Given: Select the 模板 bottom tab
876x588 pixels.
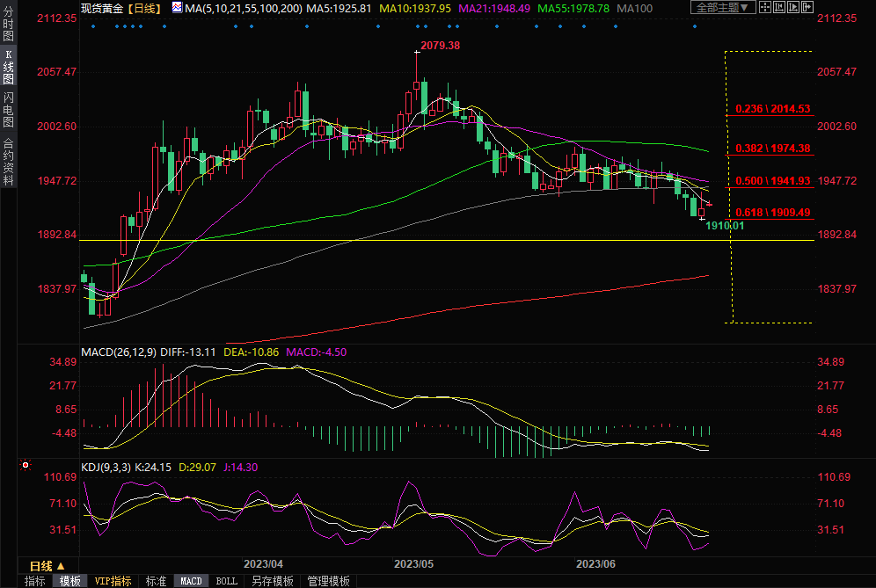Looking at the screenshot, I should 69,581.
